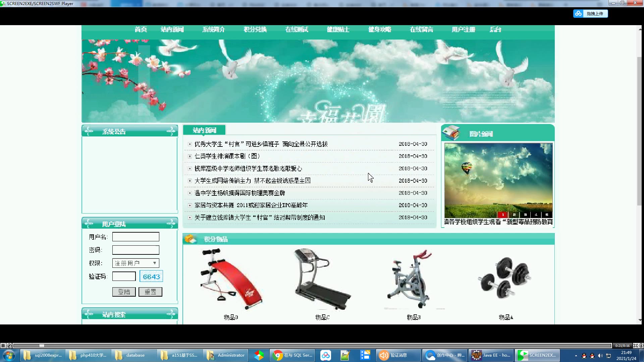This screenshot has width=644, height=362.
Task: Click the 首页 (Home) navigation icon
Action: [140, 29]
